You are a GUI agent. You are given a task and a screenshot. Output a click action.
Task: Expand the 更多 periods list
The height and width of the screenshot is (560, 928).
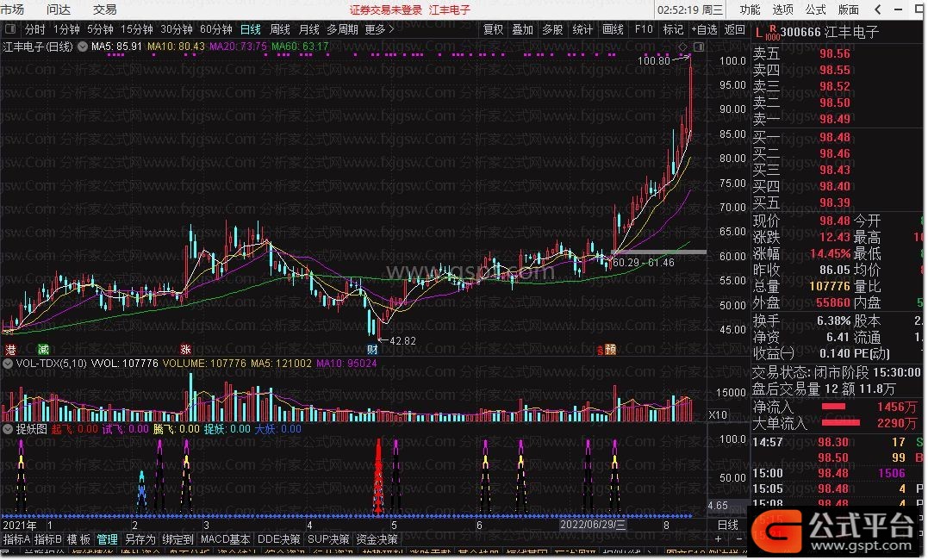point(379,29)
